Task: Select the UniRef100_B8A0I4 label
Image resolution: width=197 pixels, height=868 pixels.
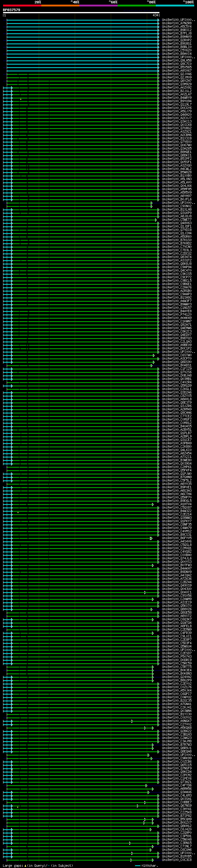Action: [x=177, y=54]
